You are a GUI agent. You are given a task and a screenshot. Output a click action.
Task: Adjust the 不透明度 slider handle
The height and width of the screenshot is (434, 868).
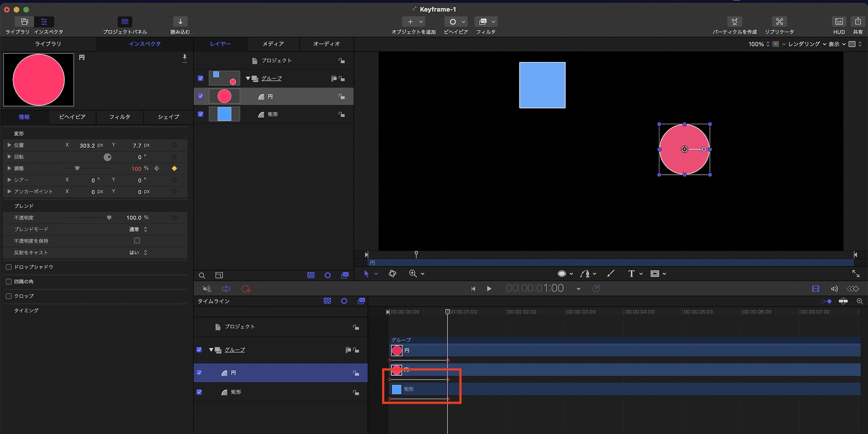[109, 218]
